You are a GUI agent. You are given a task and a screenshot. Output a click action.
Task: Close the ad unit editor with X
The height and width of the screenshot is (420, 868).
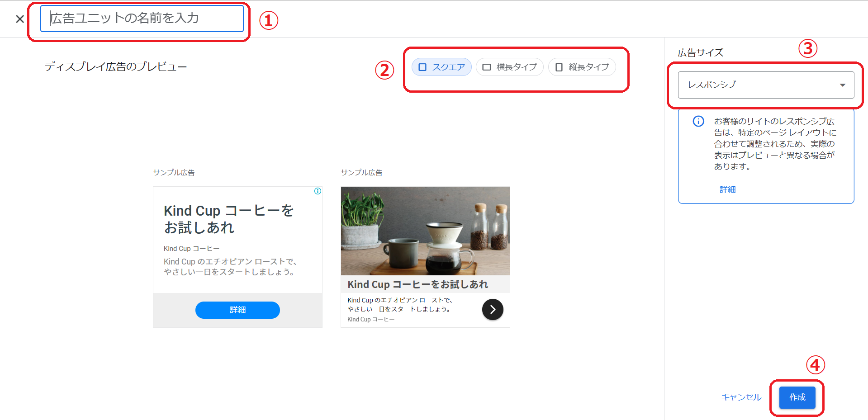point(19,19)
